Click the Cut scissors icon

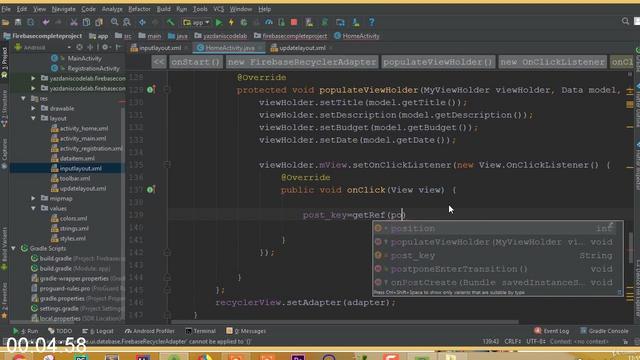coord(73,22)
